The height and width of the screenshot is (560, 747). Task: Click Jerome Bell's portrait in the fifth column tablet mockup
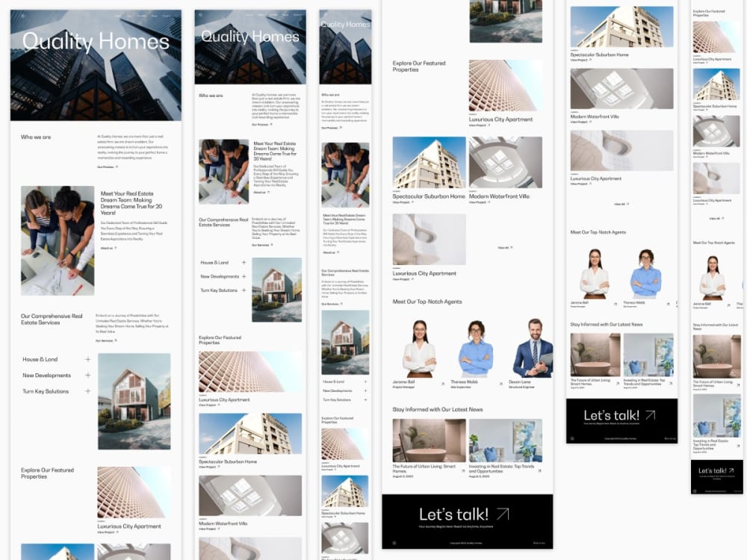(x=594, y=274)
